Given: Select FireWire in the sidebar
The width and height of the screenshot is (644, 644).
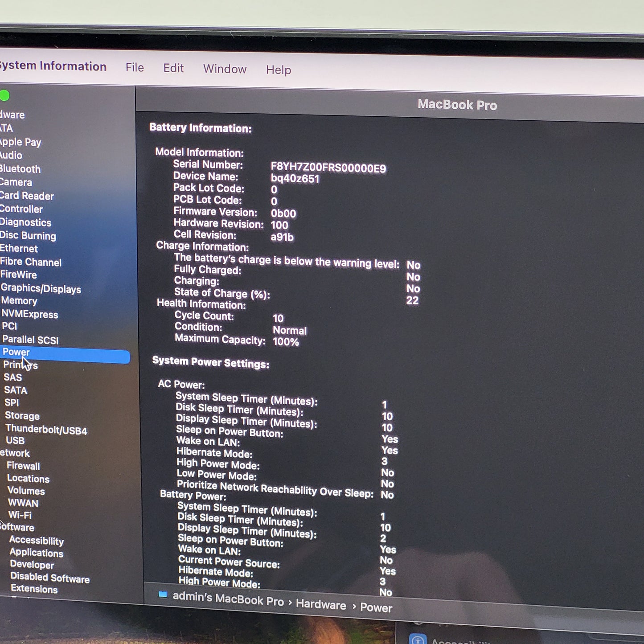Looking at the screenshot, I should pyautogui.click(x=19, y=275).
